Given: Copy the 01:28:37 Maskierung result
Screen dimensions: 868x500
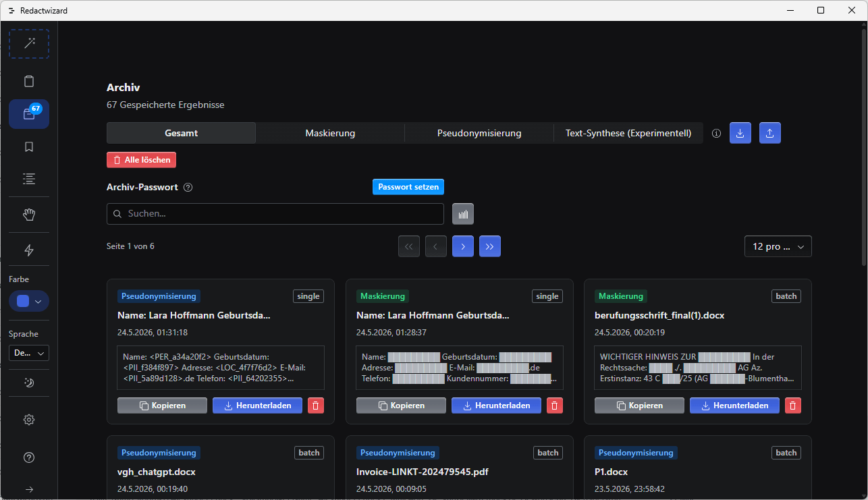Looking at the screenshot, I should click(401, 406).
